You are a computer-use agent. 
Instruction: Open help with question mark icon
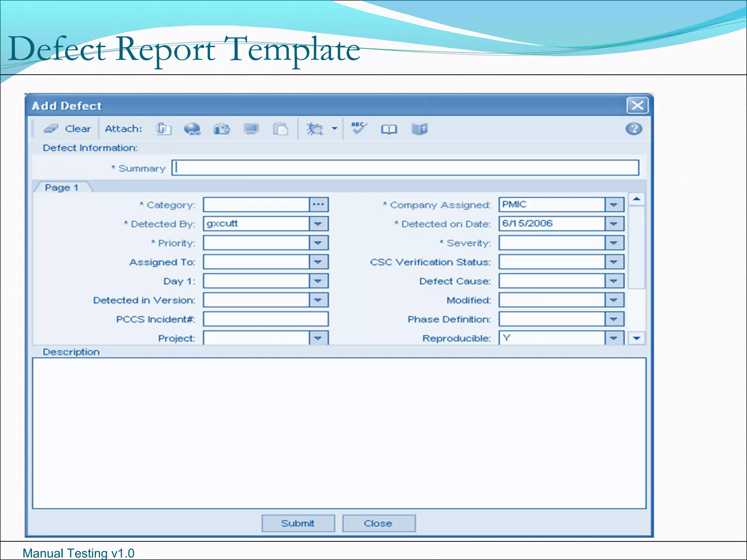(x=634, y=129)
